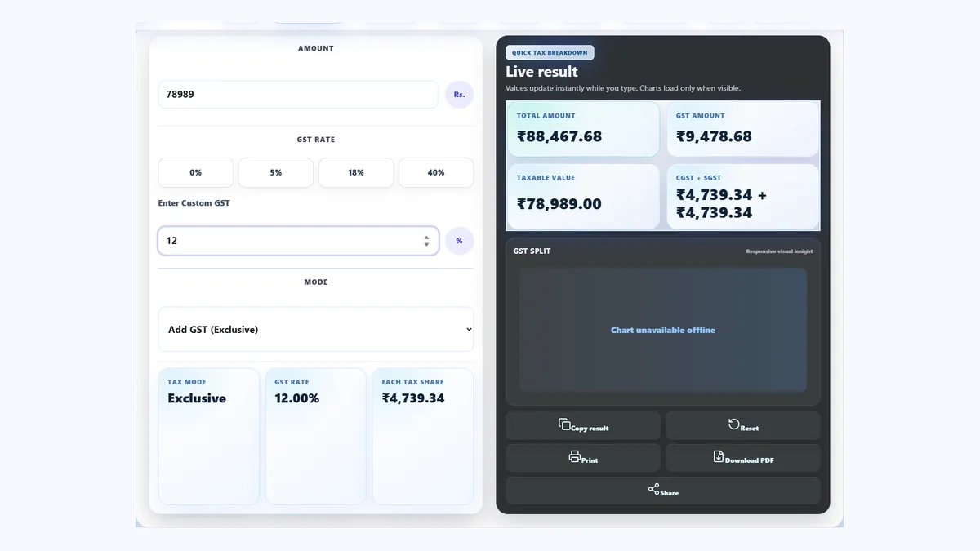Click the Rs. currency badge

460,94
